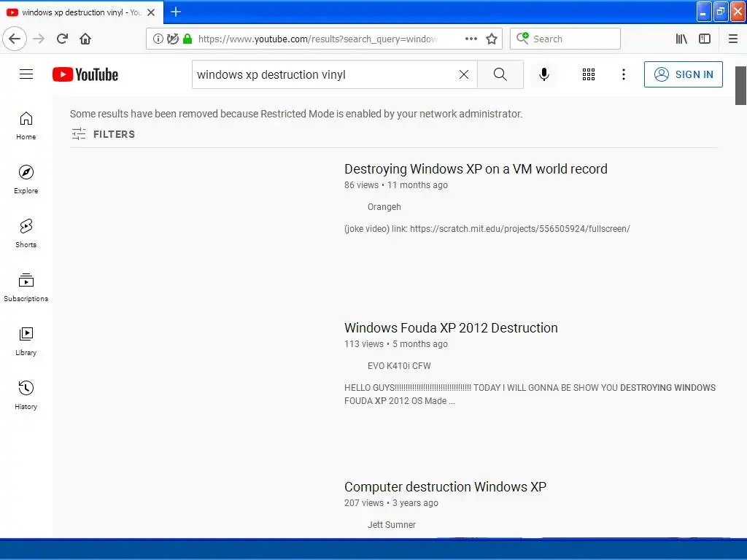Viewport: 747px width, 560px height.
Task: Visit the Orangeh channel
Action: coord(384,207)
